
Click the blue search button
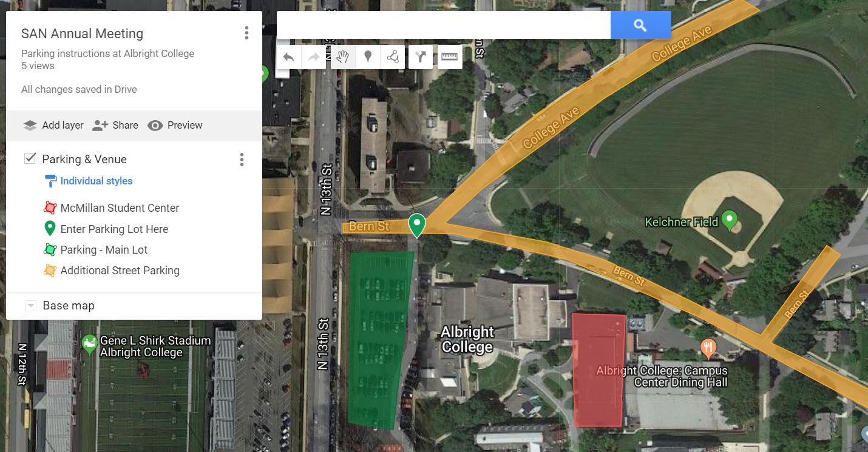[640, 25]
